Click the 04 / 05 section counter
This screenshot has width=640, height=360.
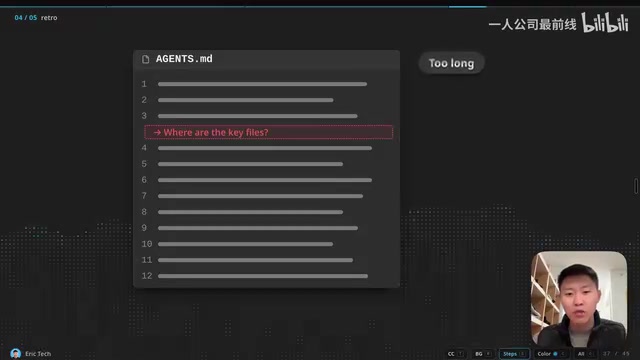point(25,18)
